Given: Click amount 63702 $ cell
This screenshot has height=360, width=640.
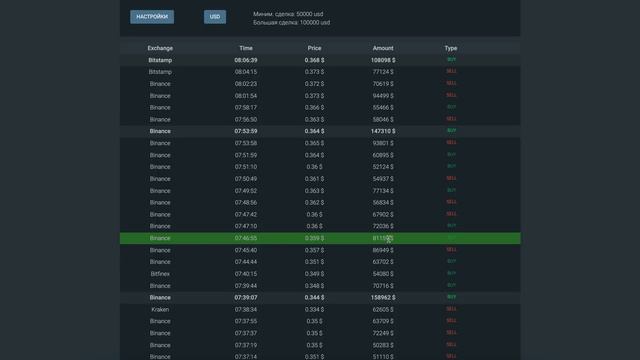Looking at the screenshot, I should pos(383,262).
